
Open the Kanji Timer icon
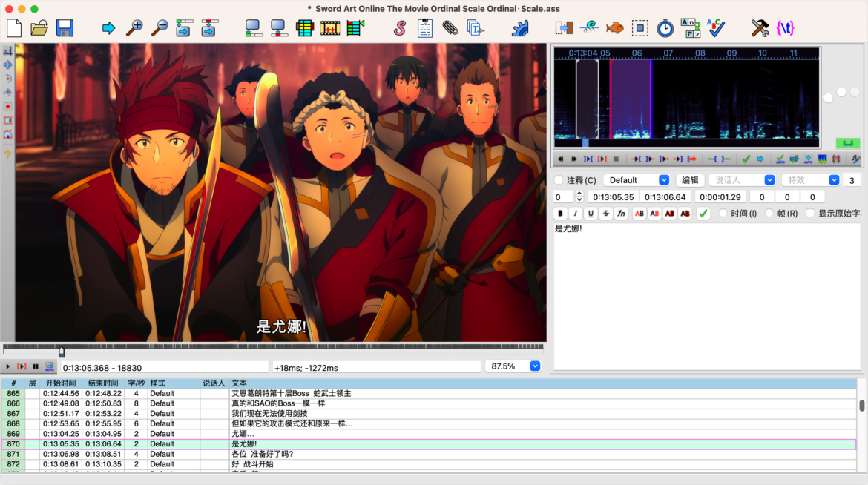690,27
